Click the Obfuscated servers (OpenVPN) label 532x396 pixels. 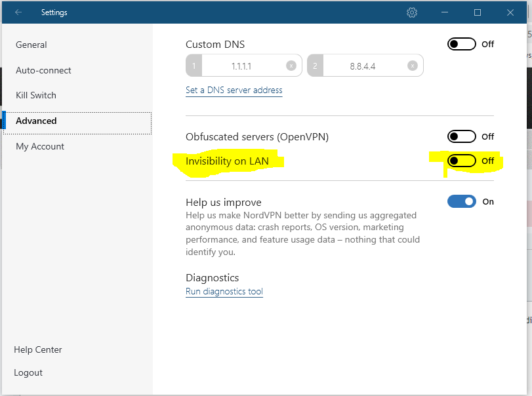click(257, 136)
